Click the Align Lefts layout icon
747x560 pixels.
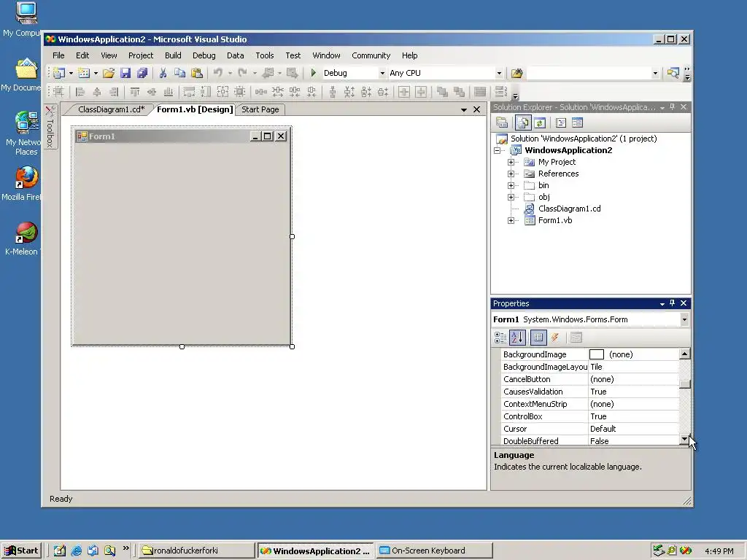[80, 91]
